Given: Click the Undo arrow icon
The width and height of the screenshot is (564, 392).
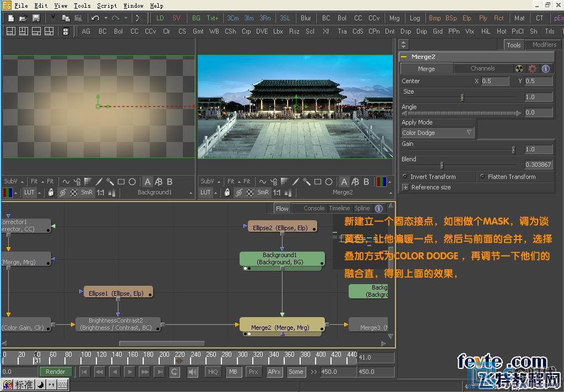Looking at the screenshot, I should pyautogui.click(x=95, y=18).
